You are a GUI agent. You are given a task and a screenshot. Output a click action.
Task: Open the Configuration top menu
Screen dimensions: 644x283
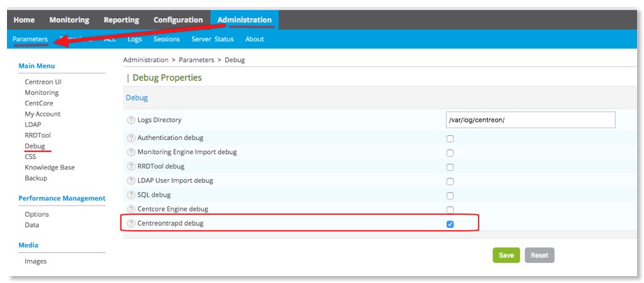click(178, 20)
